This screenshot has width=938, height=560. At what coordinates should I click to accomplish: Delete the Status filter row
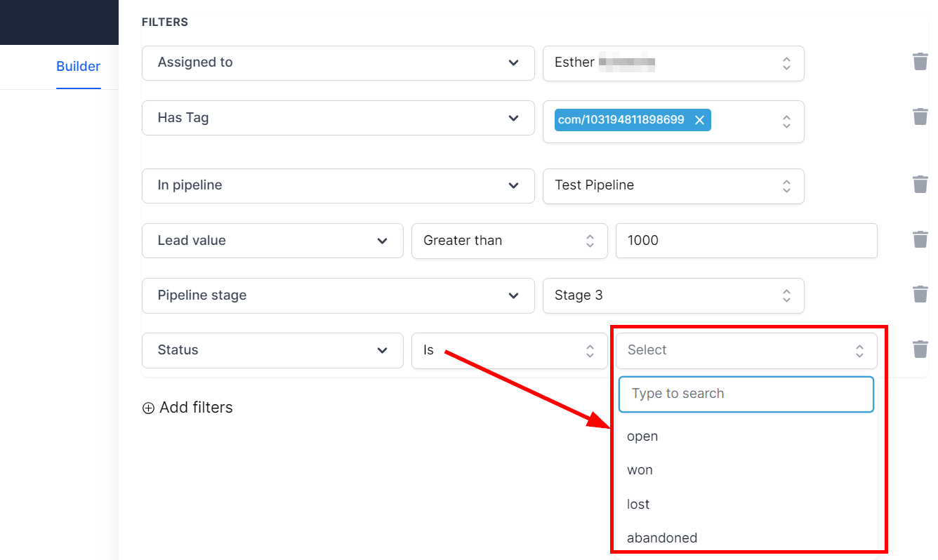tap(920, 349)
